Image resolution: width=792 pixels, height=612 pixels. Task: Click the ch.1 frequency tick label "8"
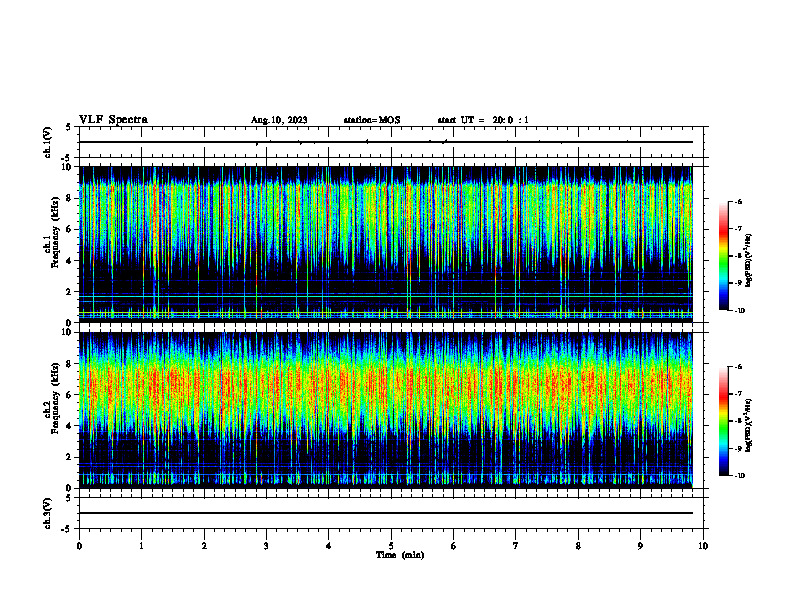tap(69, 198)
